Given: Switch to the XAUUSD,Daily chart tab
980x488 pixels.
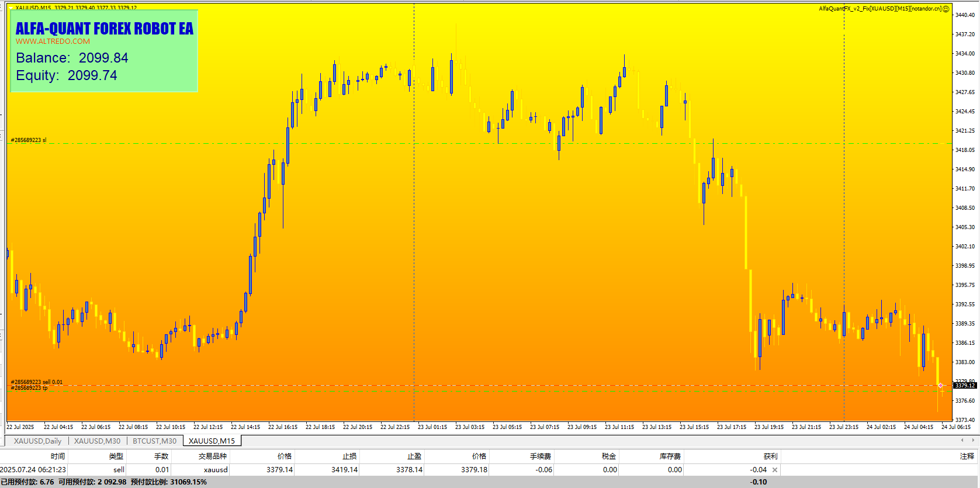Looking at the screenshot, I should coord(37,441).
